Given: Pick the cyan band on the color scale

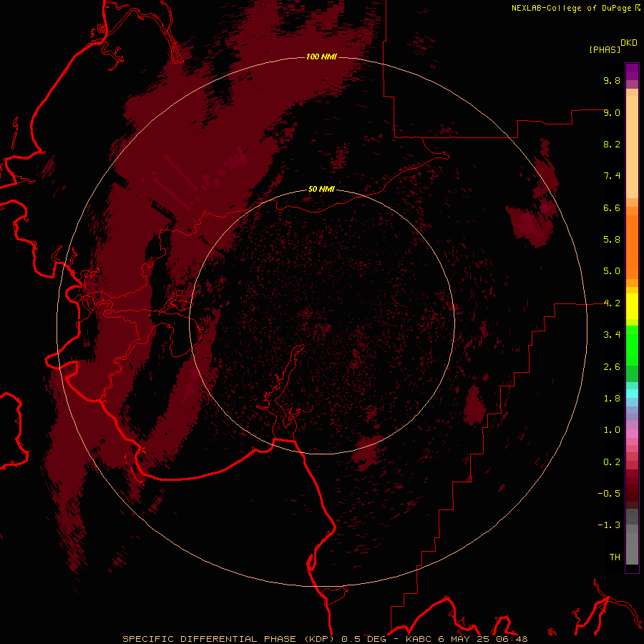Looking at the screenshot, I should coord(632,394).
